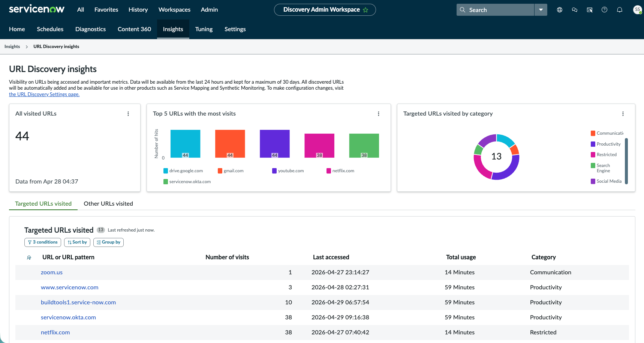Viewport: 644px width, 343px height.
Task: Open the zoom.us URL link
Action: [52, 272]
